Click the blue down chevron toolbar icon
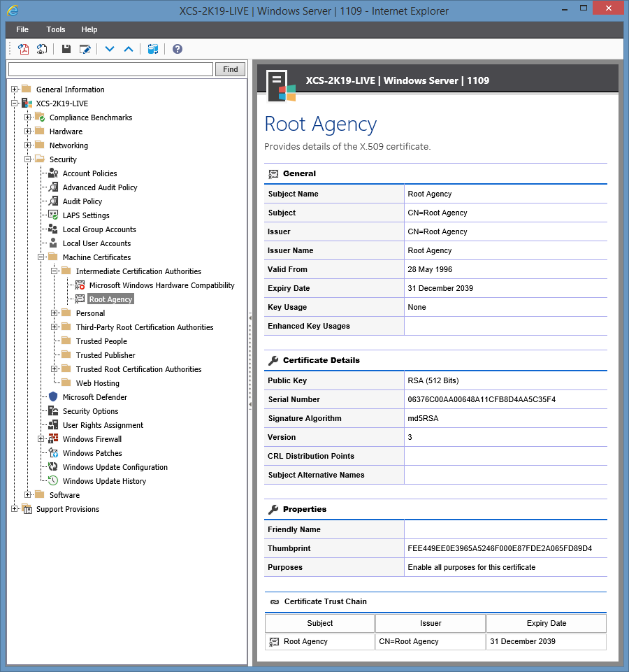The height and width of the screenshot is (672, 629). 110,49
